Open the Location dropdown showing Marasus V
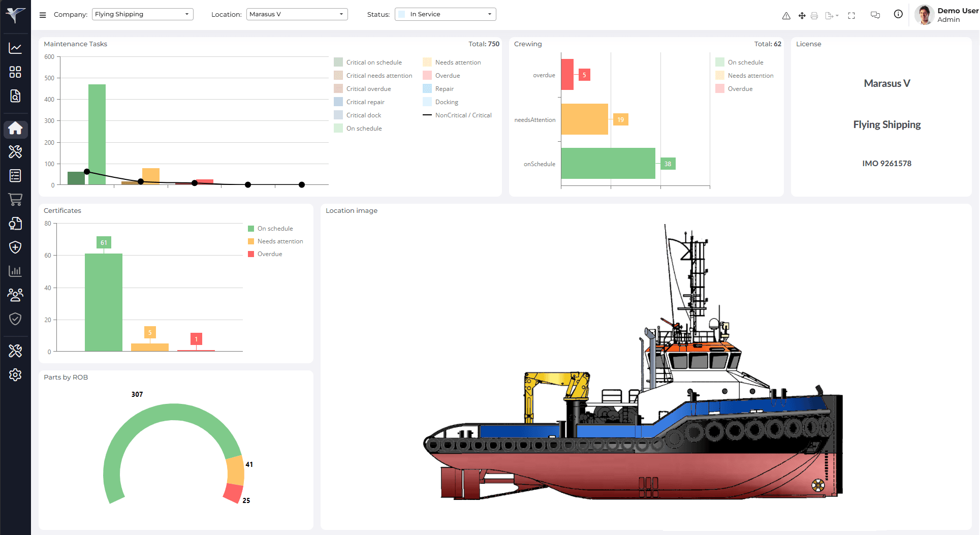Screen dimensions: 980x535 point(297,14)
